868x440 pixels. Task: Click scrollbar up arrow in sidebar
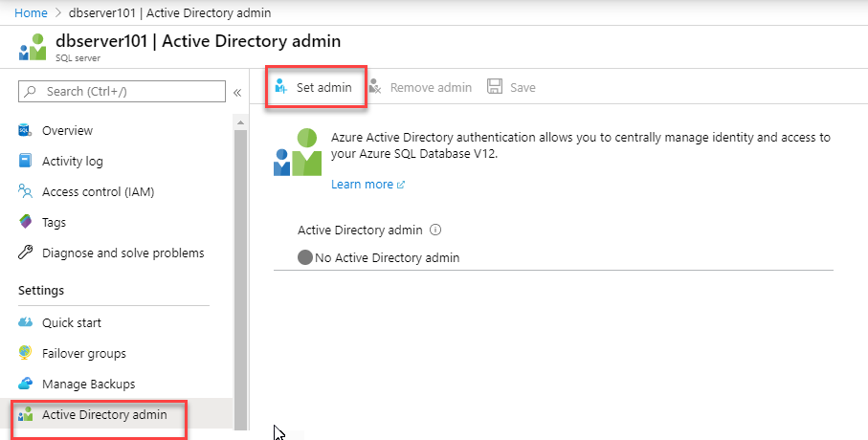pos(240,122)
